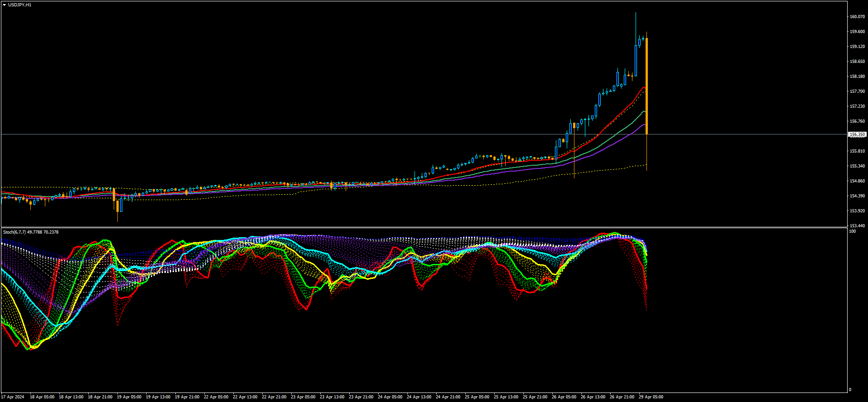
Task: Click the 24 Apr 21:00 time label
Action: pyautogui.click(x=448, y=397)
